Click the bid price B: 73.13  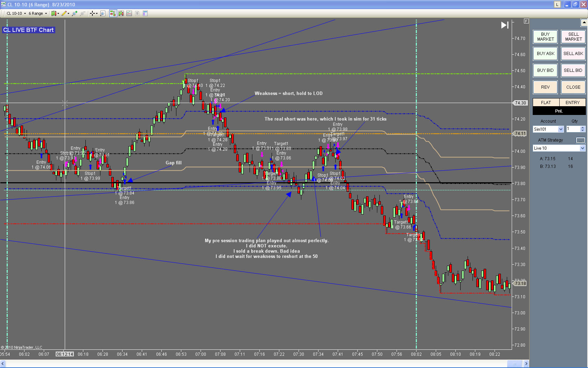pyautogui.click(x=548, y=166)
